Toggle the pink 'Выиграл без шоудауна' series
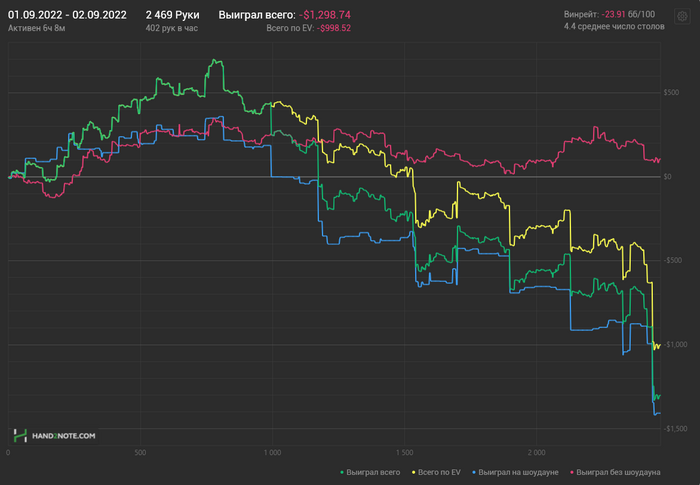This screenshot has height=485, width=700. (615, 472)
